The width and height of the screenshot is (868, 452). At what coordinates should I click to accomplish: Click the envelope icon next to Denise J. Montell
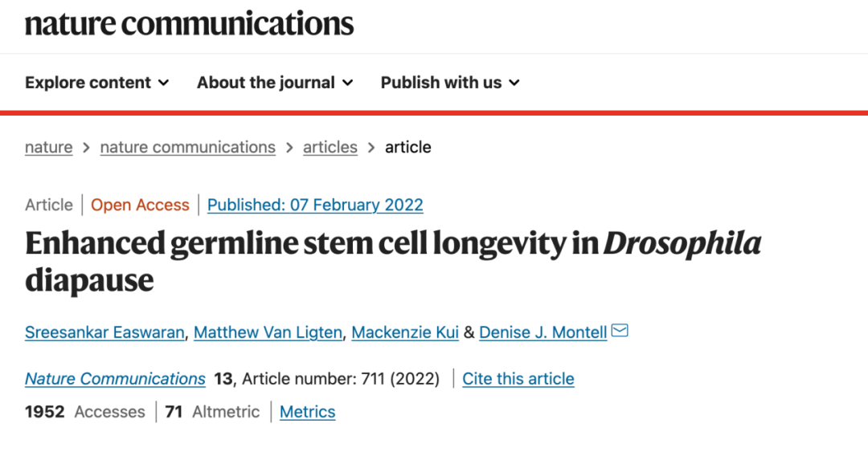click(x=620, y=331)
